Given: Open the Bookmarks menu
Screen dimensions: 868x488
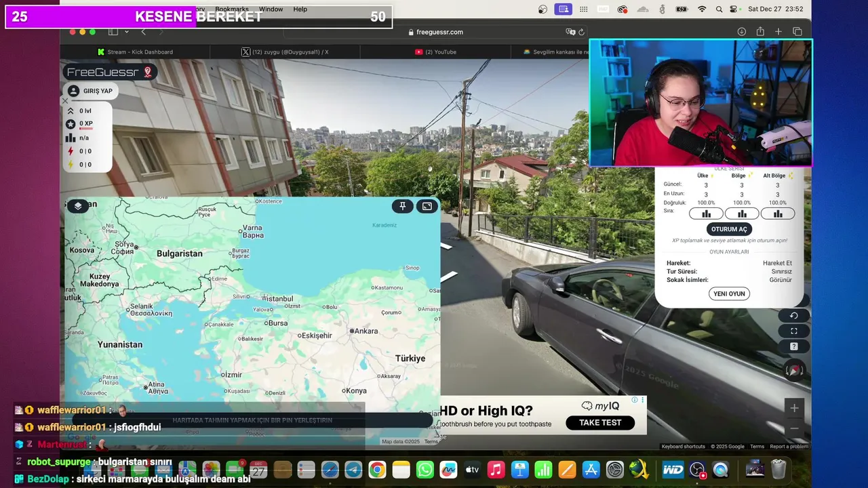Looking at the screenshot, I should [231, 9].
